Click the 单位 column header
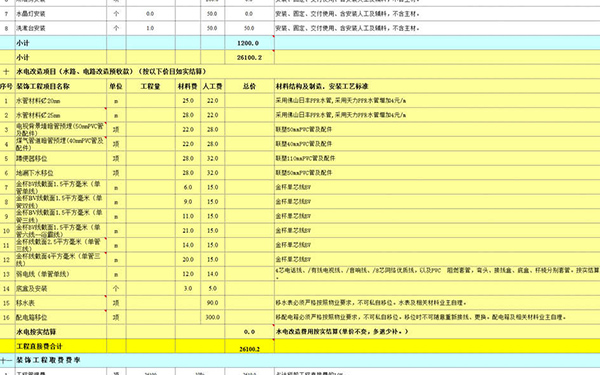600x375 pixels. pyautogui.click(x=116, y=86)
